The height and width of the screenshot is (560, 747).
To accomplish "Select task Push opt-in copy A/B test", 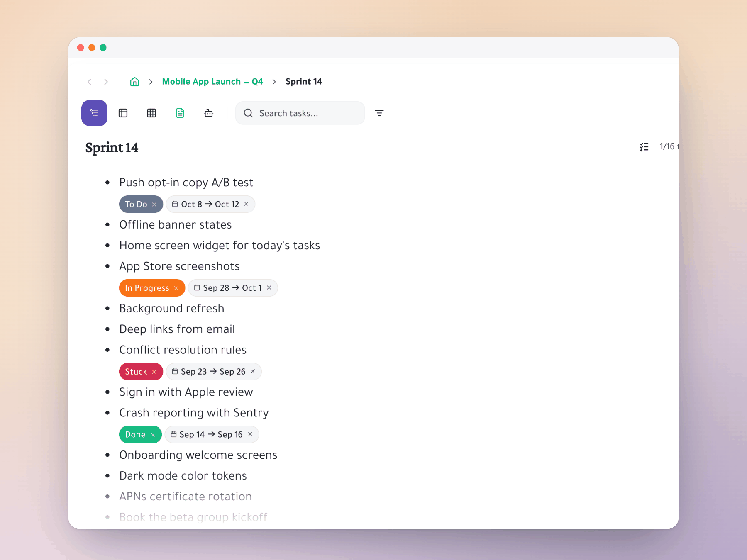I will tap(186, 183).
